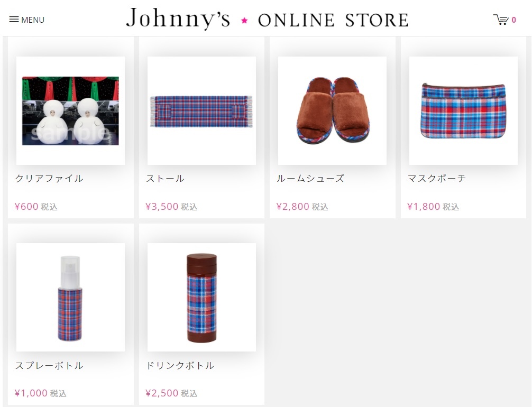Open the plaid stole product image
This screenshot has height=407, width=532.
pyautogui.click(x=201, y=110)
